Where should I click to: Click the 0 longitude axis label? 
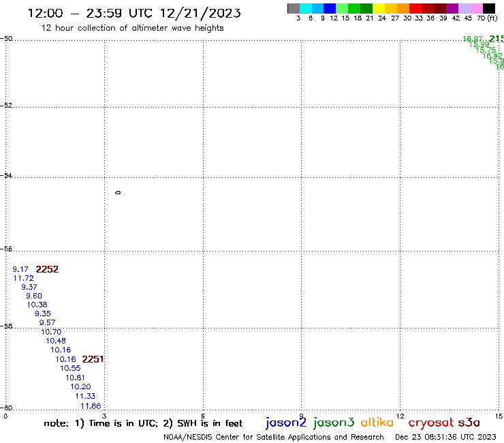(x=5, y=416)
